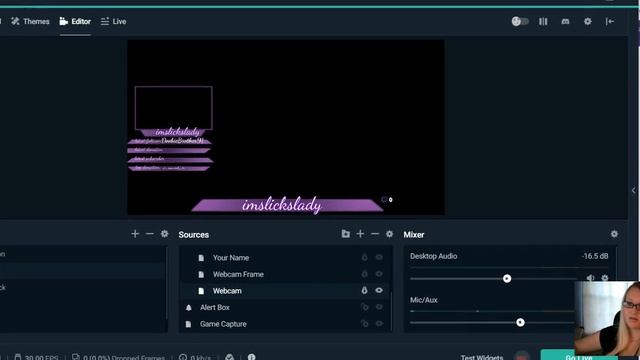640x360 pixels.
Task: Toggle lock on Webcam source
Action: 364,291
